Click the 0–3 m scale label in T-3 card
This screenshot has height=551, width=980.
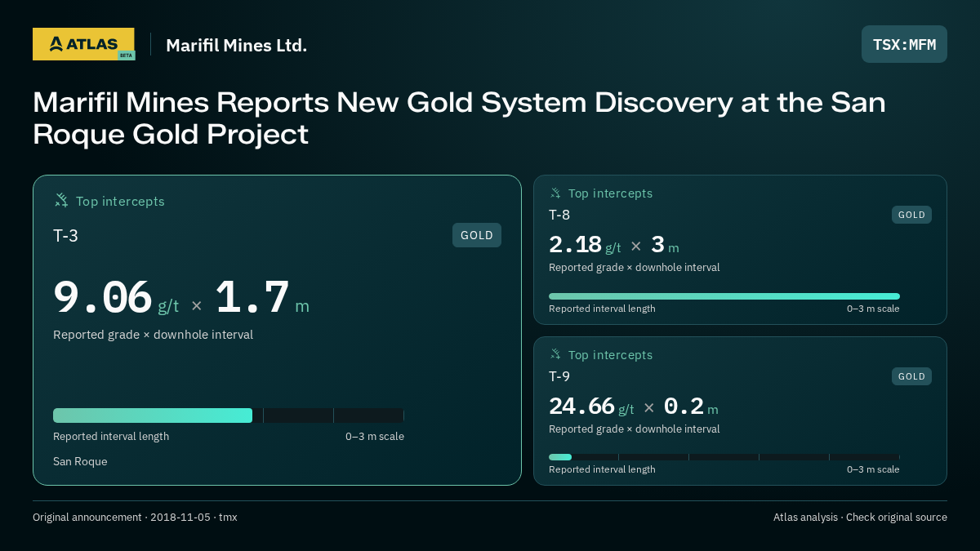pos(375,437)
